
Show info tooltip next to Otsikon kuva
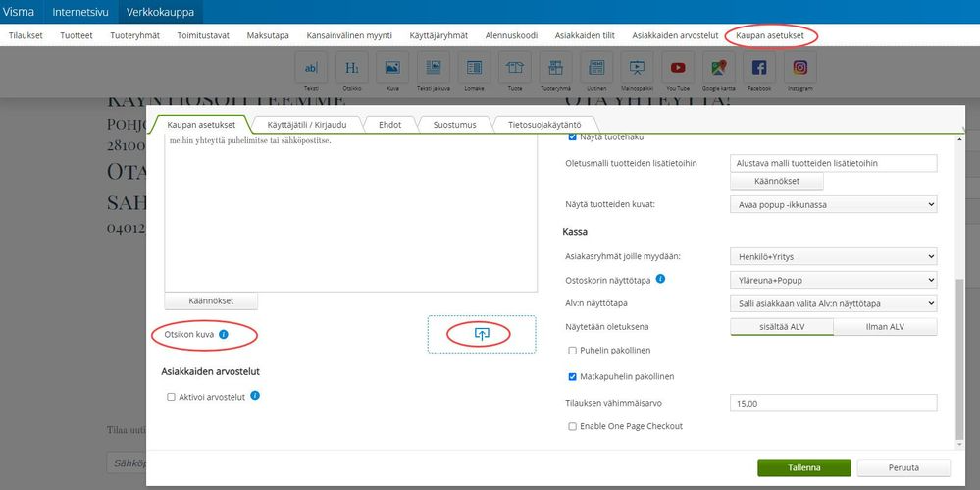(x=224, y=334)
